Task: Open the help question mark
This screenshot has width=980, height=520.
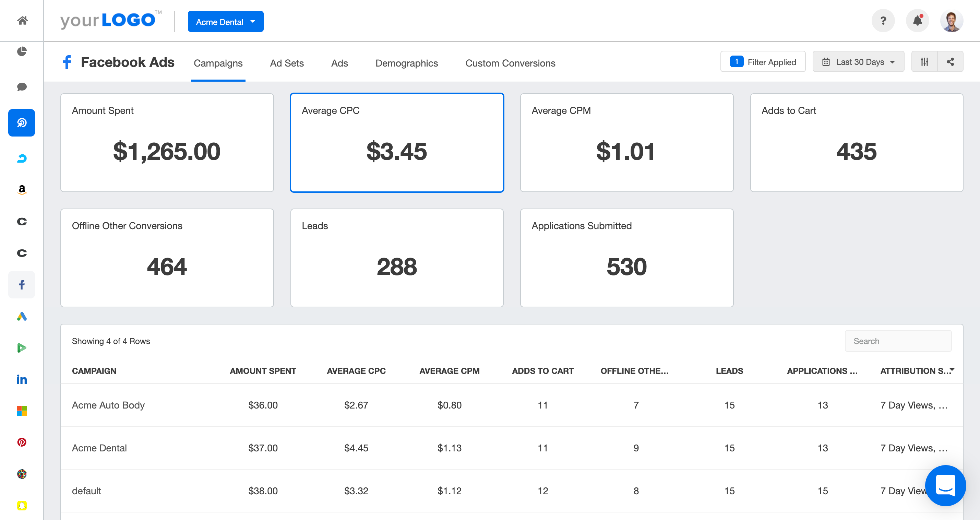Action: (883, 21)
